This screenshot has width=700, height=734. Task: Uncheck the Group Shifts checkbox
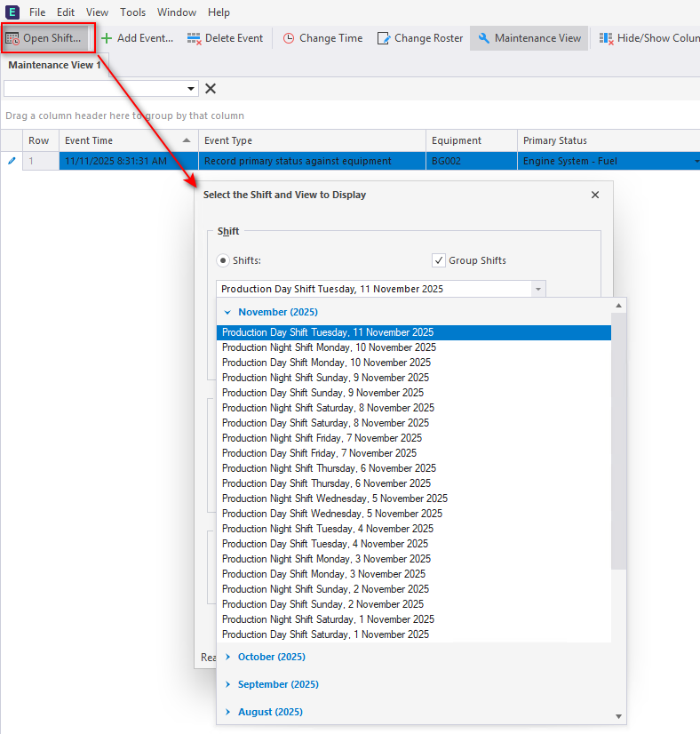pos(438,260)
